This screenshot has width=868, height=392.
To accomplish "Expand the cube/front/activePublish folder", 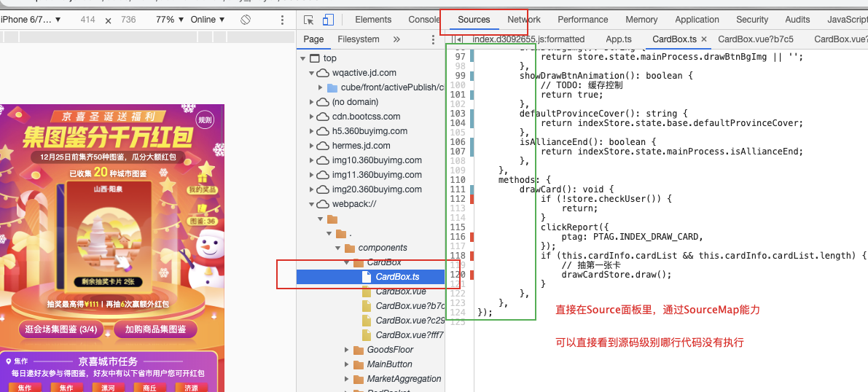I will (x=321, y=87).
